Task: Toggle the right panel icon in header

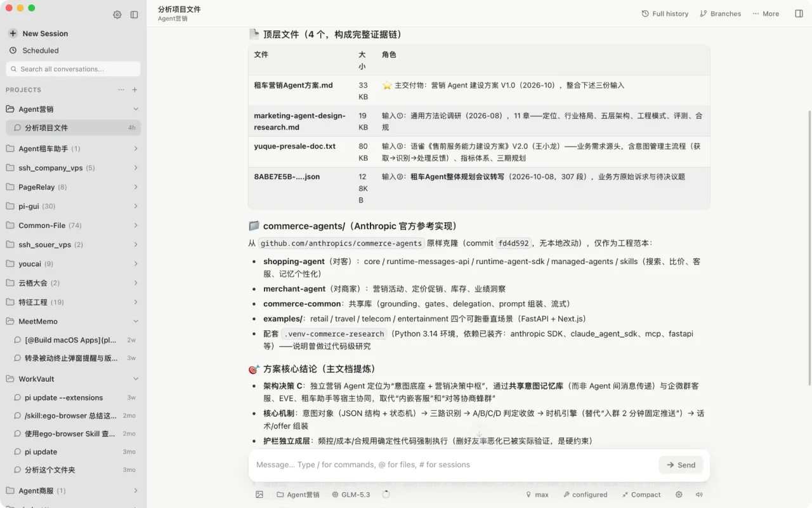Action: [799, 13]
